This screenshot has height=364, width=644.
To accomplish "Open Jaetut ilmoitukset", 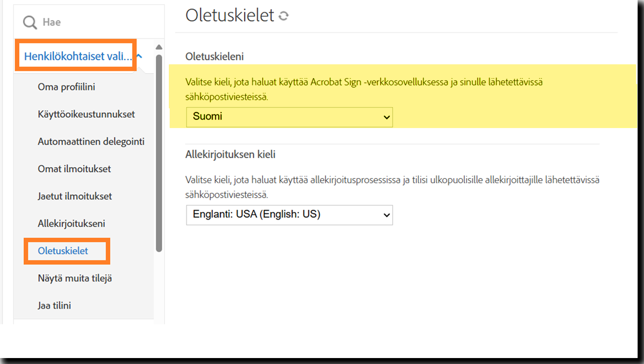I will [x=75, y=196].
